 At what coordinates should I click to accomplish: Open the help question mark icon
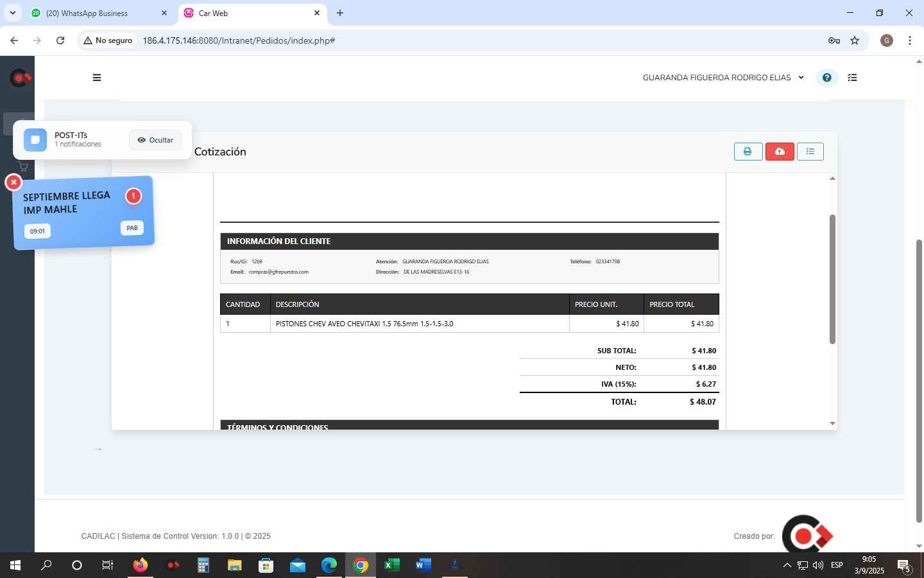tap(826, 78)
